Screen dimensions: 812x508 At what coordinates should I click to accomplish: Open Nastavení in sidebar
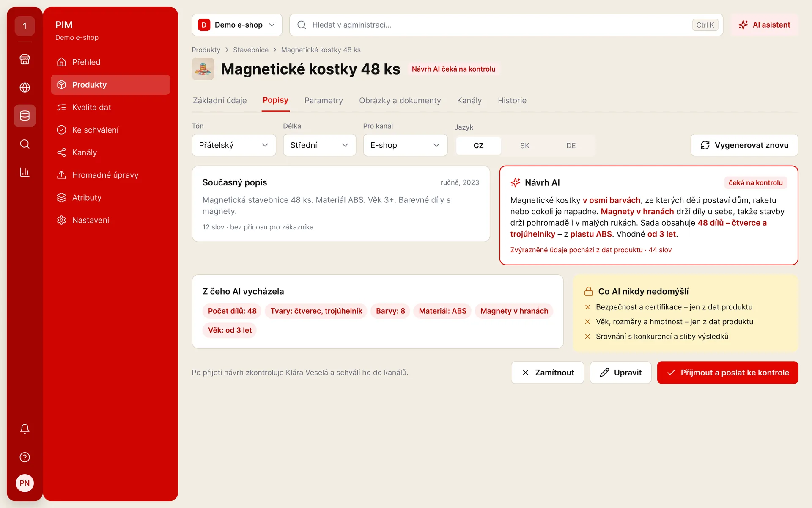(x=110, y=220)
